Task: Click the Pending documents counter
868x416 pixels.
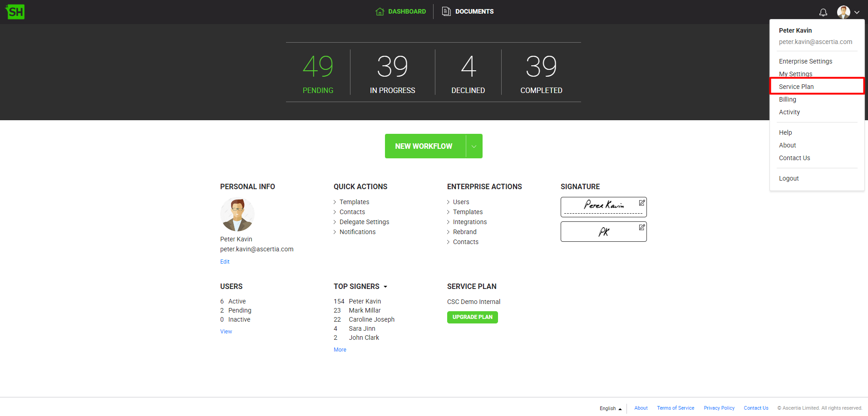Action: (318, 73)
